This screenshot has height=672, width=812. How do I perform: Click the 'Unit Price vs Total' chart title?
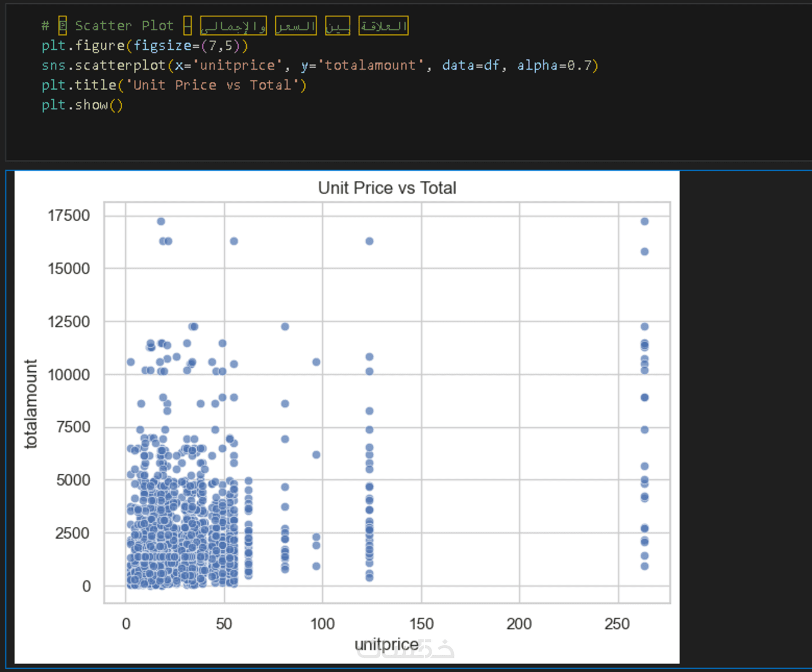pos(387,188)
